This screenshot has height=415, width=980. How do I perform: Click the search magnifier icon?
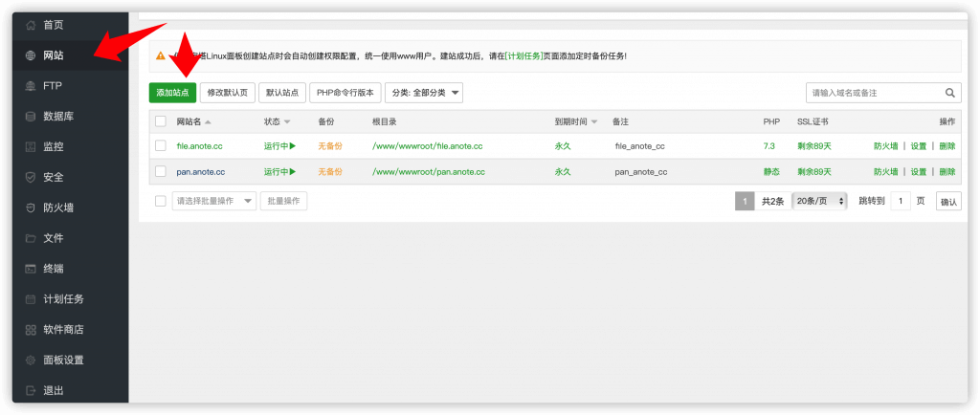tap(950, 93)
